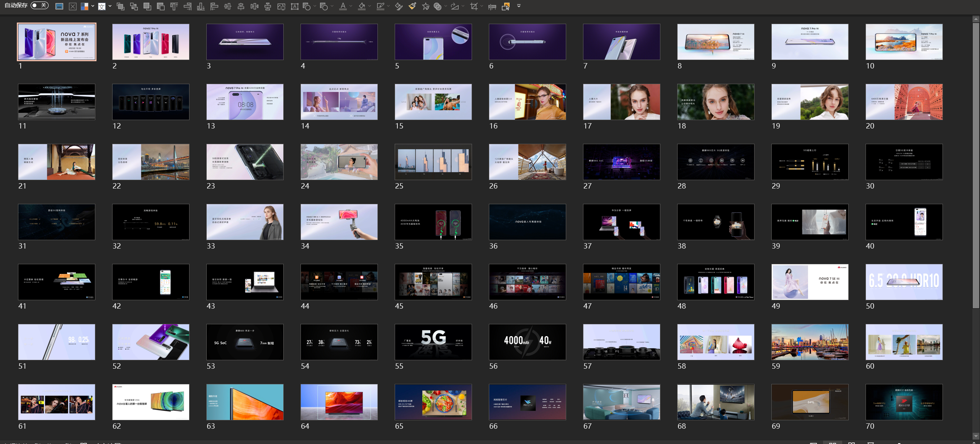Expand the second shapes dropdown arrow

332,6
